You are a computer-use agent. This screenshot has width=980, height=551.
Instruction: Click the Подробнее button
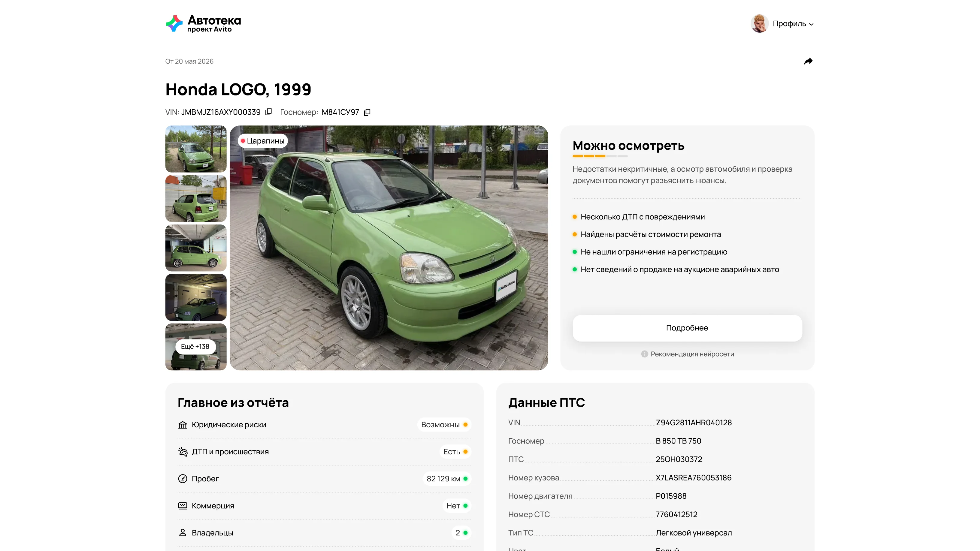pos(687,328)
